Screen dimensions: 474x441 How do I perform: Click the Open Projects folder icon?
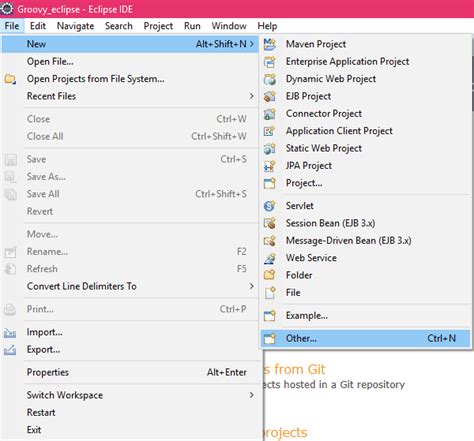10,79
